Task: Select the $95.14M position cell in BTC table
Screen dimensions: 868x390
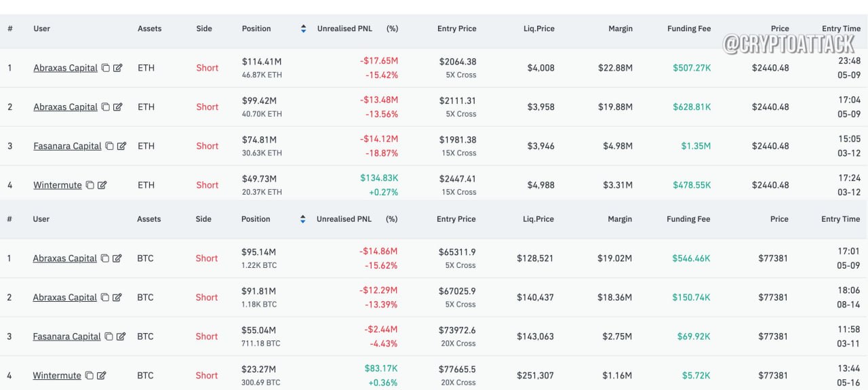Action: tap(259, 258)
